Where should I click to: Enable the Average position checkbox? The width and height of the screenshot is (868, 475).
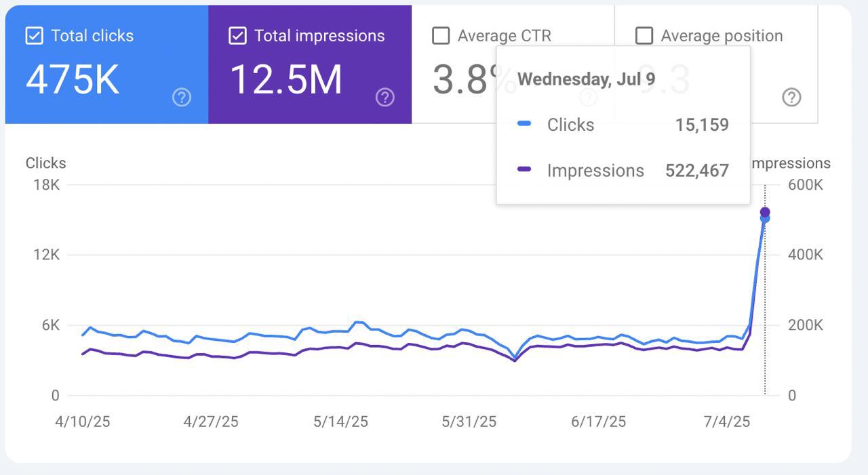(644, 36)
